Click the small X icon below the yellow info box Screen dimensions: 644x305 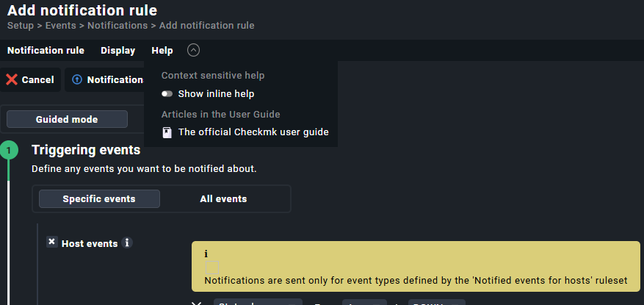click(x=196, y=302)
